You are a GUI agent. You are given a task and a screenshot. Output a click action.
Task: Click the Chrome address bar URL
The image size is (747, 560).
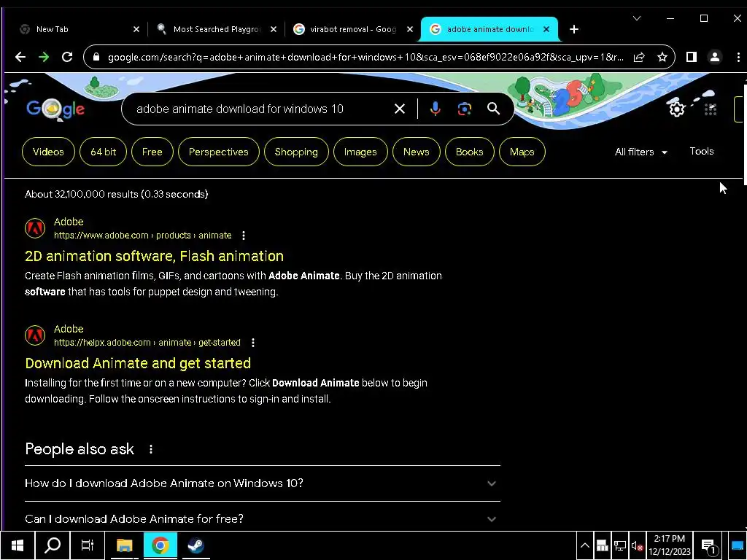point(365,57)
